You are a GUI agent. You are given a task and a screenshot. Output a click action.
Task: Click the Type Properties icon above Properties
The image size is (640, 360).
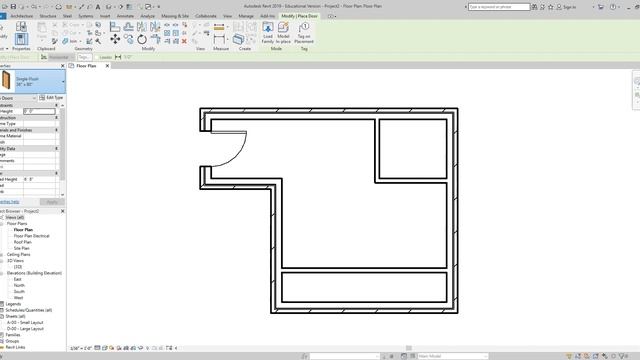21,27
